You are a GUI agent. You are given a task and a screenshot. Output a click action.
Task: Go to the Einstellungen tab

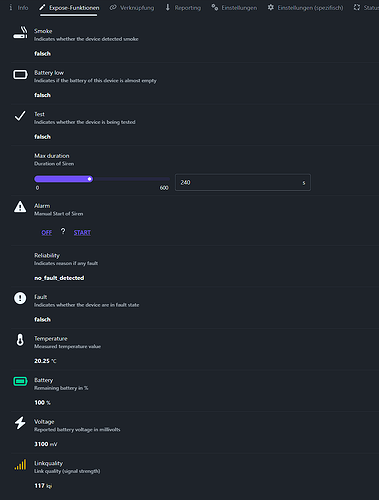[x=234, y=7]
